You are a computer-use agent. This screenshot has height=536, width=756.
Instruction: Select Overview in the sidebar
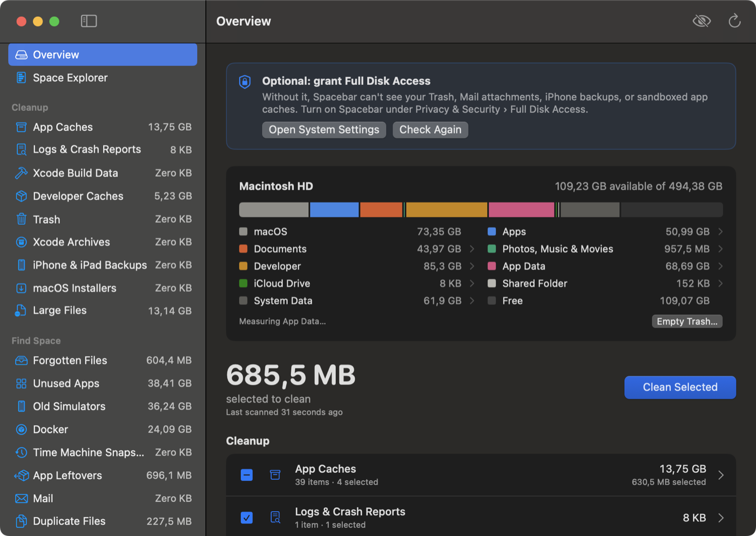coord(103,55)
